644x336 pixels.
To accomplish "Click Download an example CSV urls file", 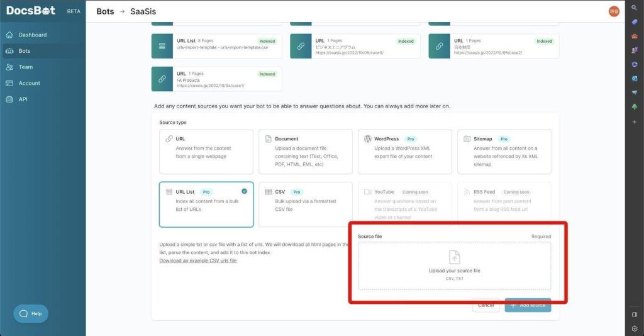I will coord(198,260).
